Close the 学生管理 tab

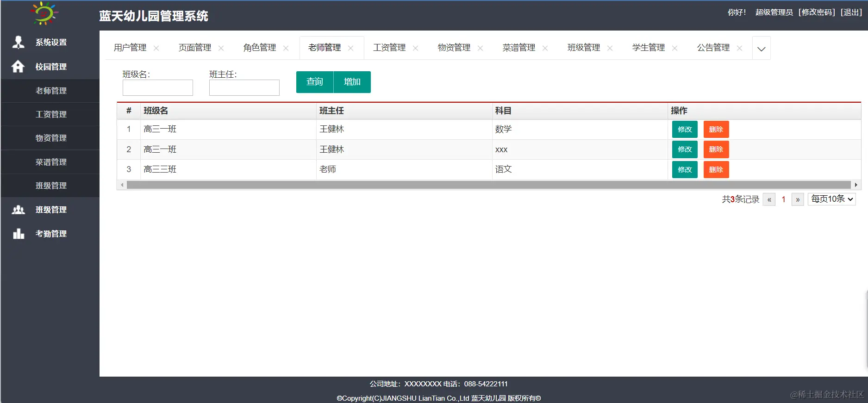(675, 48)
